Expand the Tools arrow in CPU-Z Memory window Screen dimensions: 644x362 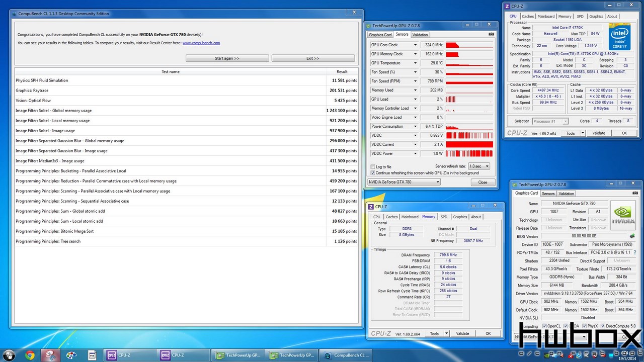[x=447, y=333]
